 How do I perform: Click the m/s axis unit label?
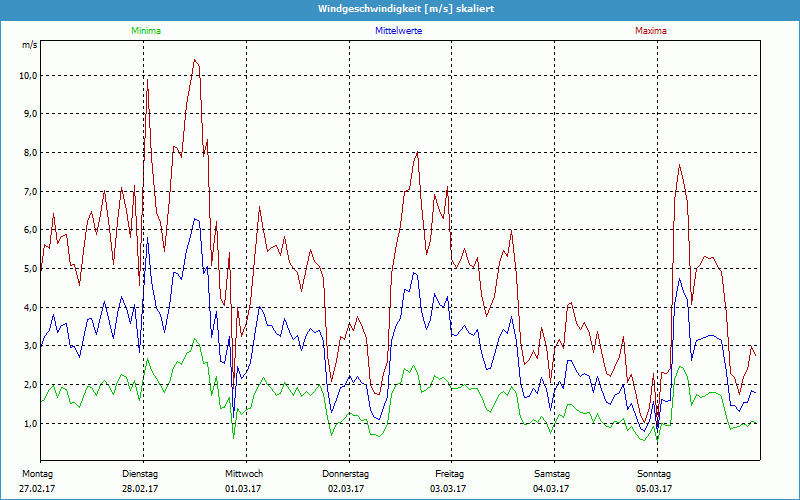(x=30, y=45)
